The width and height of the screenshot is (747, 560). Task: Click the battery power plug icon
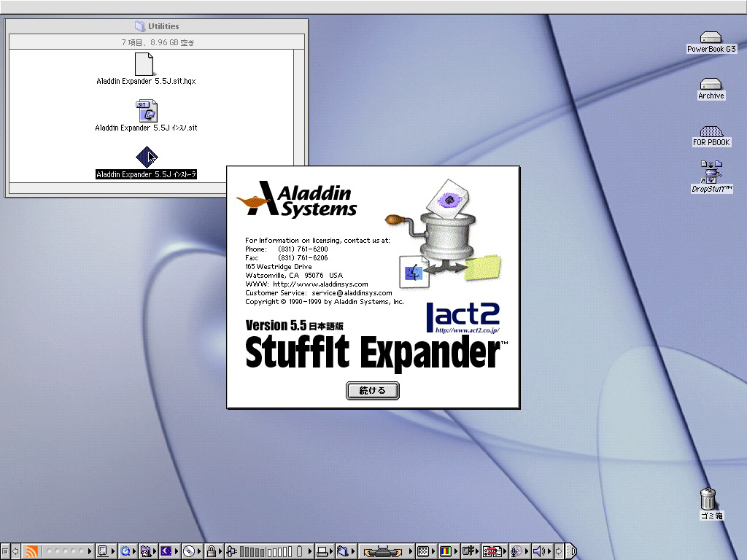(231, 551)
